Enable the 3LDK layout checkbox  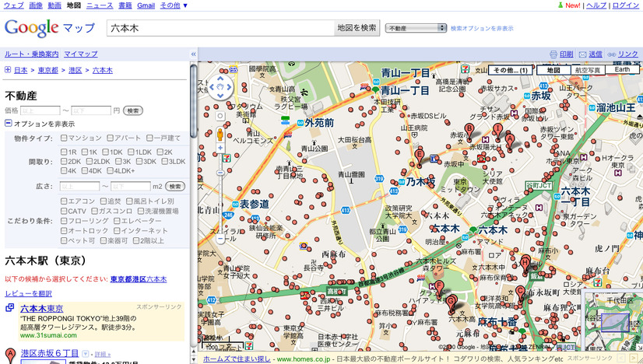164,162
